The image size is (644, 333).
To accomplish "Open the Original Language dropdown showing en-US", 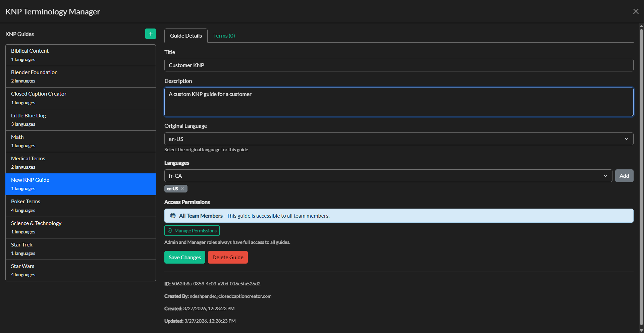I will [369, 138].
